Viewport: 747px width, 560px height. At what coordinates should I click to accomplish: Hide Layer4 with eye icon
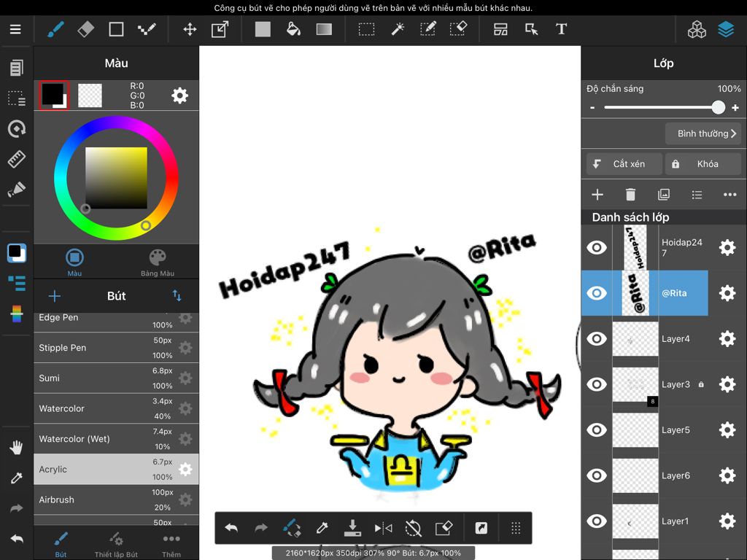(597, 338)
